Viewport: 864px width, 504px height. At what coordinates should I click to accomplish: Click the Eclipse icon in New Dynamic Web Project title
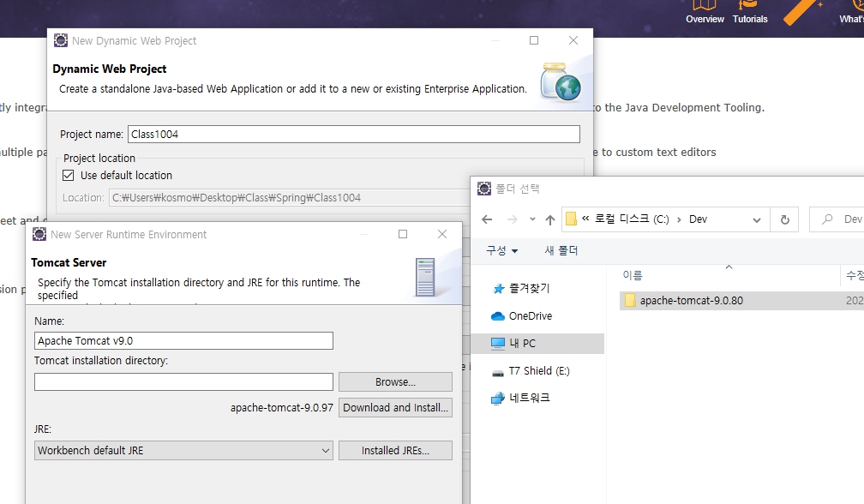61,40
